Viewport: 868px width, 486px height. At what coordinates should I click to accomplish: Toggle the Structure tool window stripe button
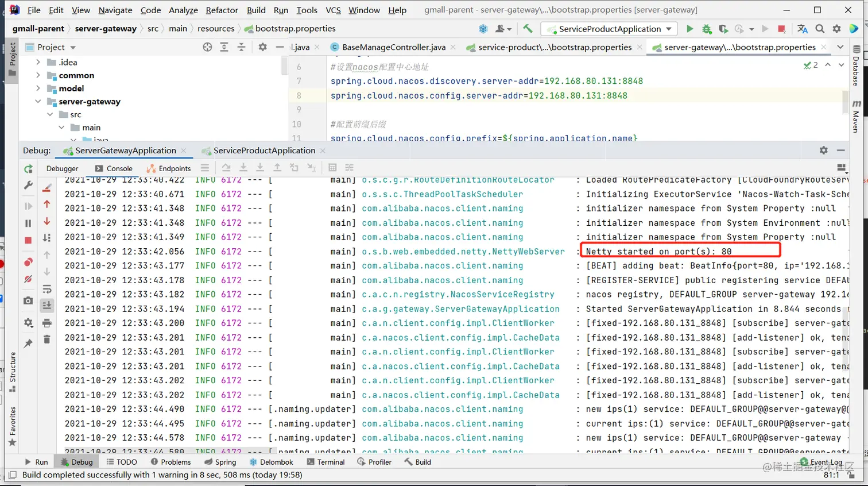(12, 372)
